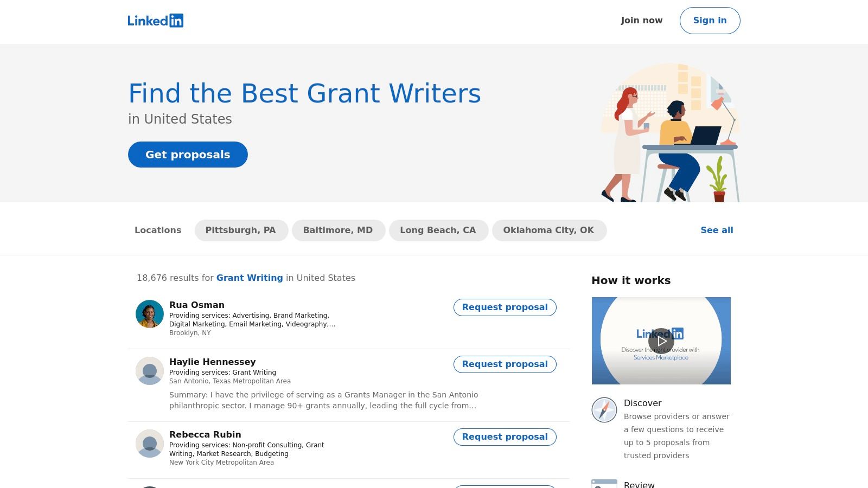Screen dimensions: 868x488
Task: Select the Oklahoma City, OK location
Action: [549, 230]
